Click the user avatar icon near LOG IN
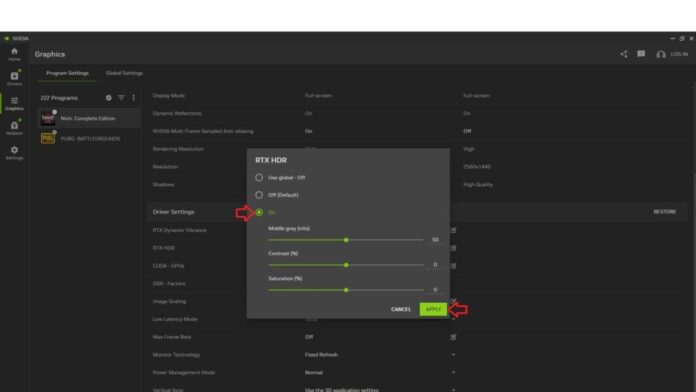Viewport: 696px width, 392px height. [x=660, y=55]
